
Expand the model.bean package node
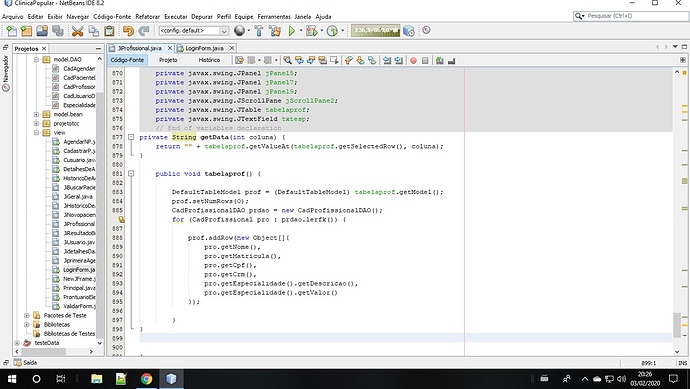(37, 114)
